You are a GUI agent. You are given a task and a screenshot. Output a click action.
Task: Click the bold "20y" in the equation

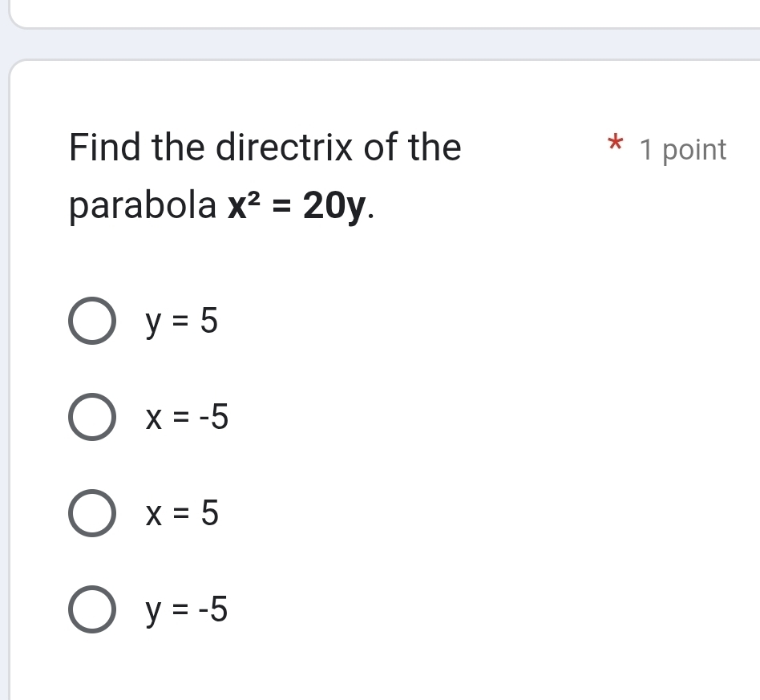click(x=335, y=208)
